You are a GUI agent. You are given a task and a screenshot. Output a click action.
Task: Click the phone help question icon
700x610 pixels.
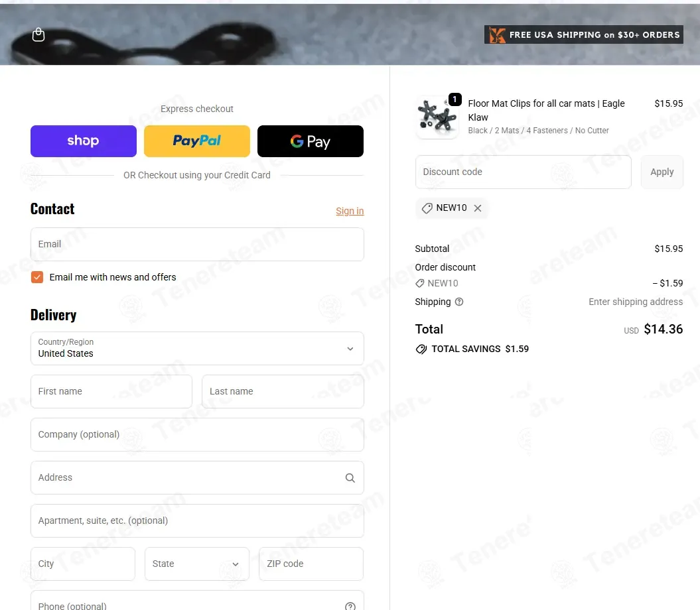click(350, 606)
